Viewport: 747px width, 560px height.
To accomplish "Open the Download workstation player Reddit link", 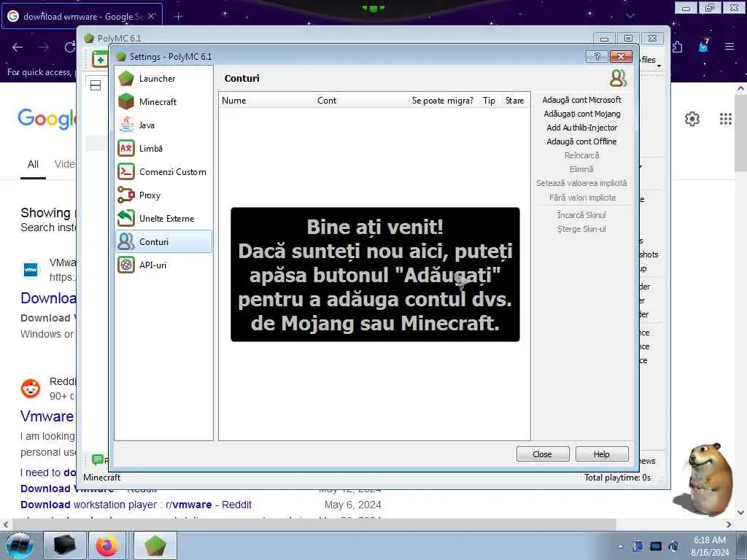I will (x=136, y=505).
